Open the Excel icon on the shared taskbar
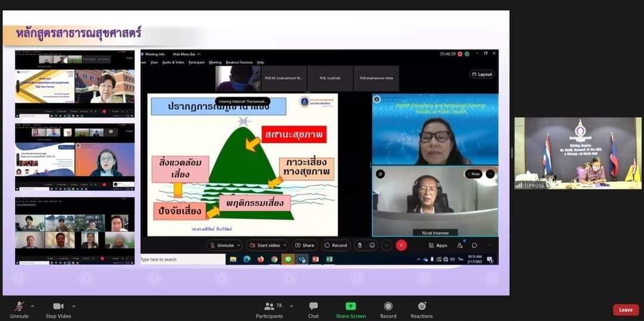The width and height of the screenshot is (644, 321). 329,260
